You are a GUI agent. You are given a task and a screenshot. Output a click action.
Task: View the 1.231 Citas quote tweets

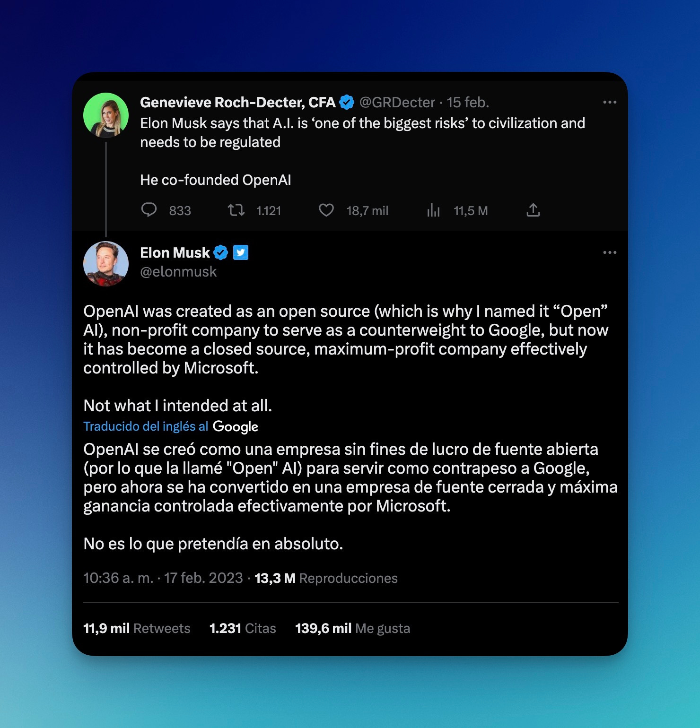243,628
